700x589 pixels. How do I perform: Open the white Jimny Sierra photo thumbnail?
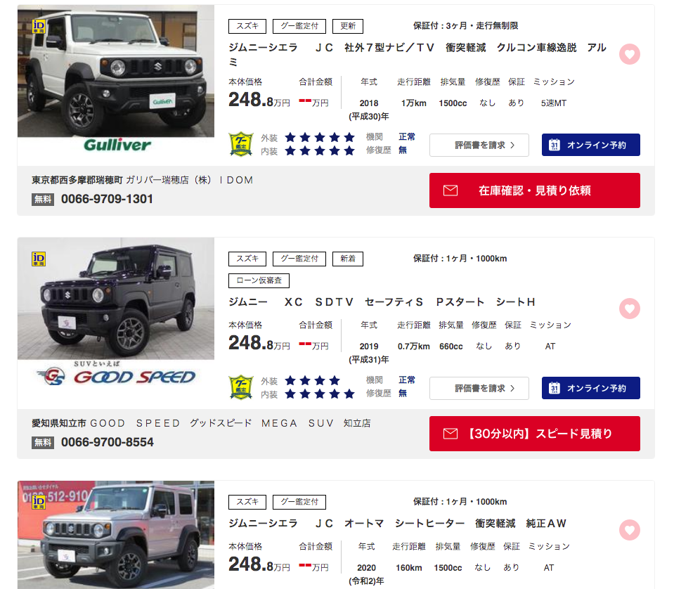point(116,70)
